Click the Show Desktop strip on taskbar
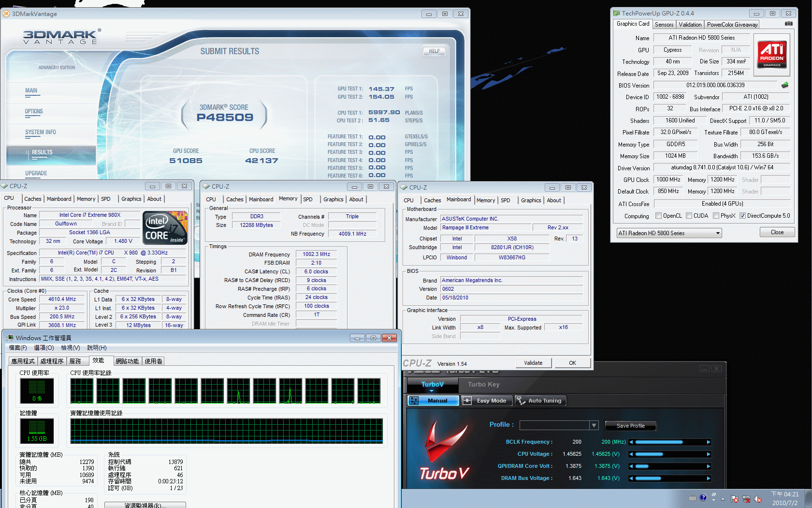812x508 pixels. click(809, 499)
